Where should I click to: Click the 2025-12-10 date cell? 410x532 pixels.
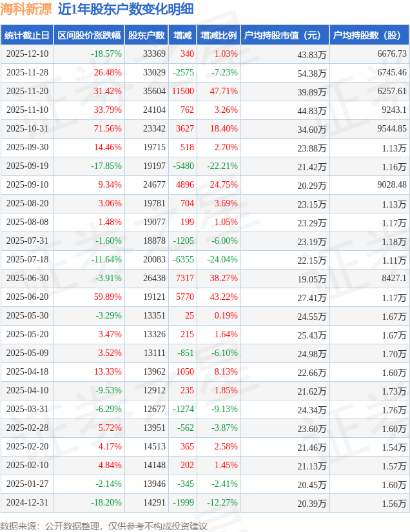click(x=28, y=54)
